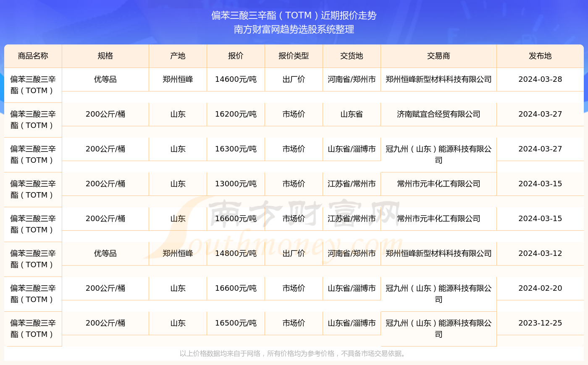
Task: Click the date 2023-12-25
Action: [x=540, y=323]
